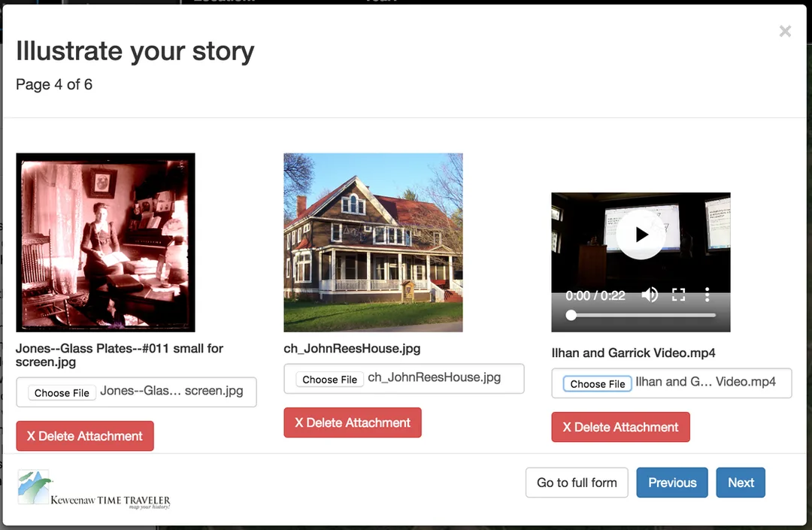Enter fullscreen on the video player
The height and width of the screenshot is (530, 812).
click(678, 295)
